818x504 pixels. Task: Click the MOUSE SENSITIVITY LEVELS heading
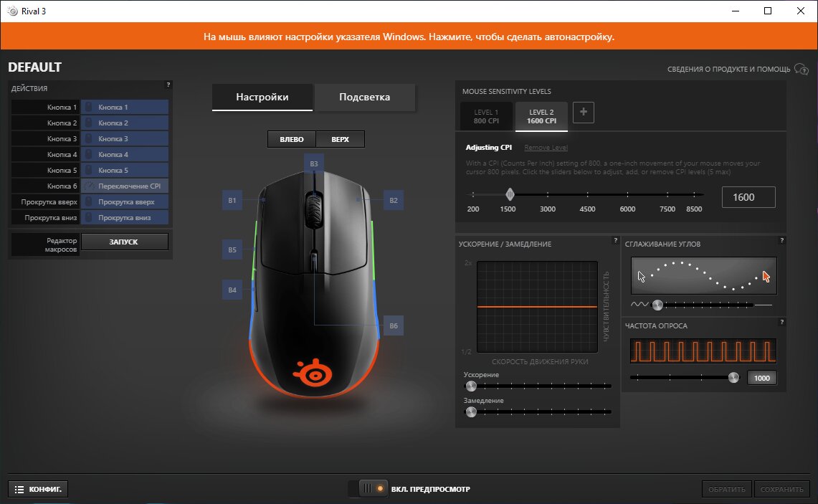point(507,91)
